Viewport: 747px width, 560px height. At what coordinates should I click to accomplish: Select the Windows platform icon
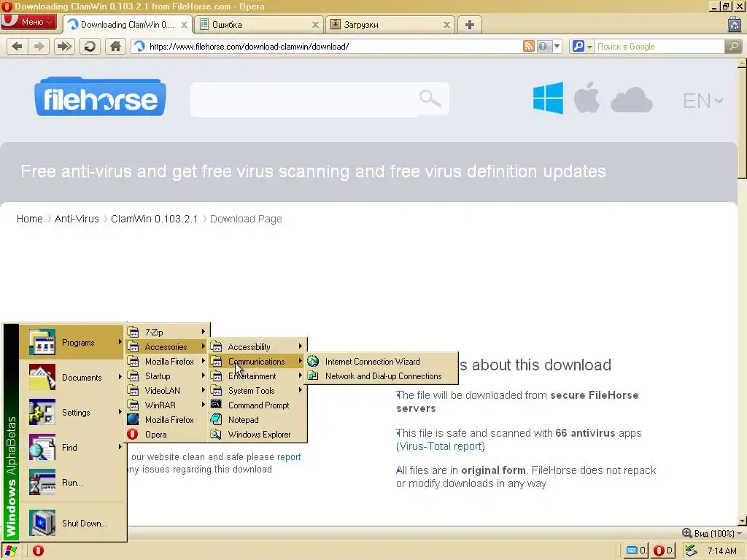click(548, 98)
